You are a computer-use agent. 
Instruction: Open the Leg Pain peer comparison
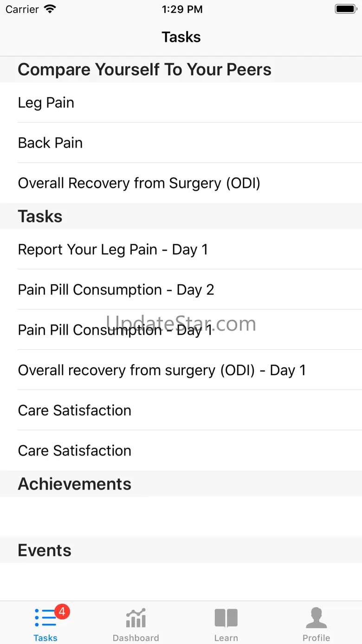[x=46, y=103]
